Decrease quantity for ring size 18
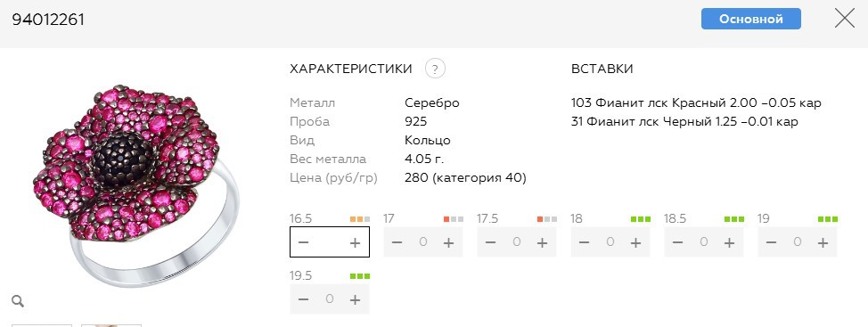The height and width of the screenshot is (327, 868). click(x=584, y=242)
